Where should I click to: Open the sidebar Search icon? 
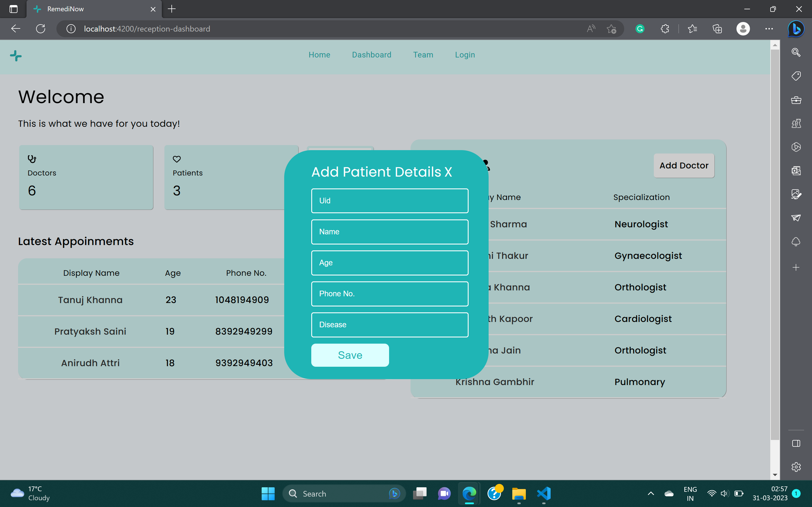coord(796,52)
